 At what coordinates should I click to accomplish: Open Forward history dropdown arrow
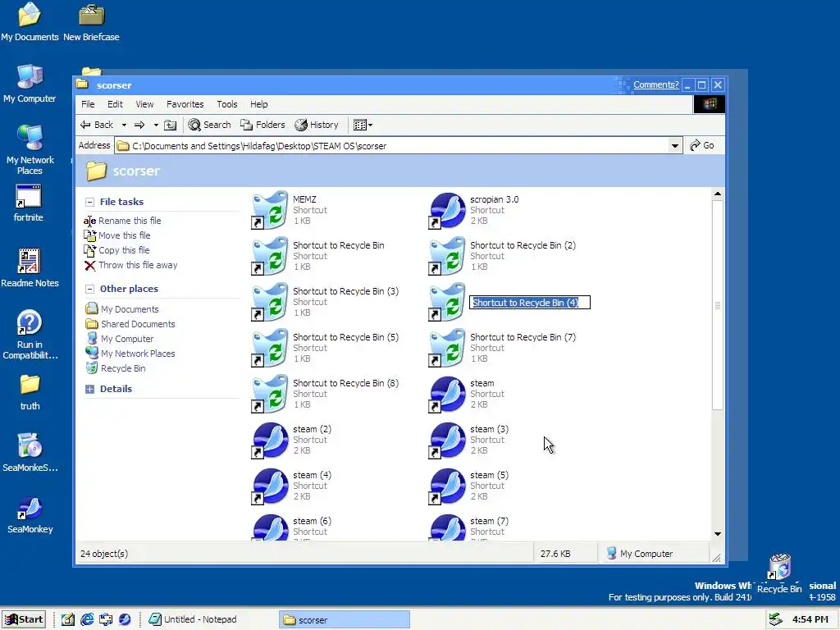click(x=156, y=125)
